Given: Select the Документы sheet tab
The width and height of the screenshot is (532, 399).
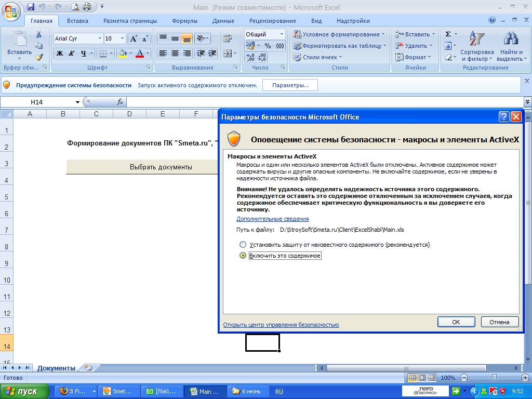Looking at the screenshot, I should pyautogui.click(x=56, y=368).
